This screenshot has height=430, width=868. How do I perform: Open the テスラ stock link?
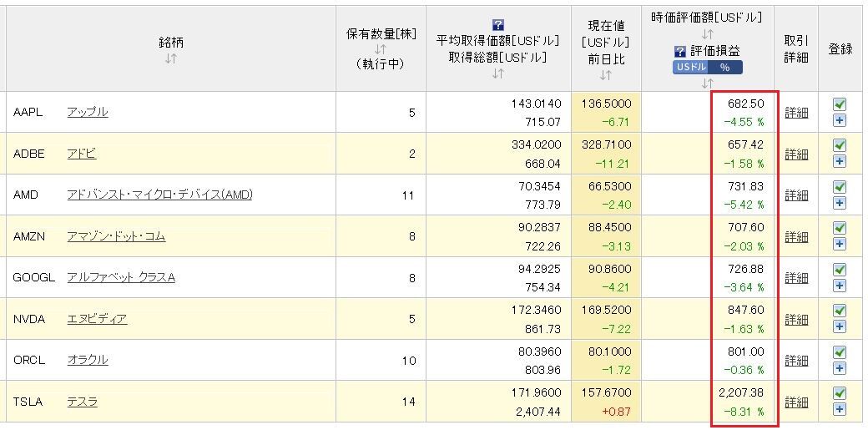coord(83,401)
